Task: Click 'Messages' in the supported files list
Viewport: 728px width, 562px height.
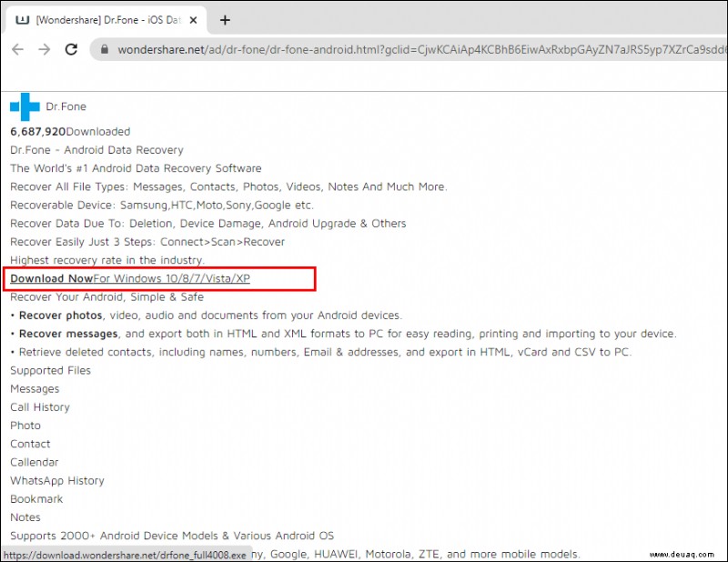Action: [x=35, y=389]
